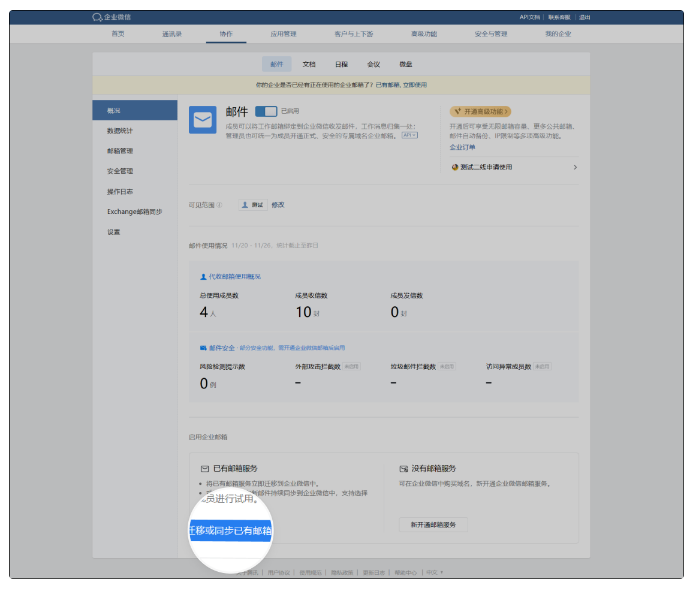
Task: Open 数据统计 in the left sidebar
Action: 120,131
